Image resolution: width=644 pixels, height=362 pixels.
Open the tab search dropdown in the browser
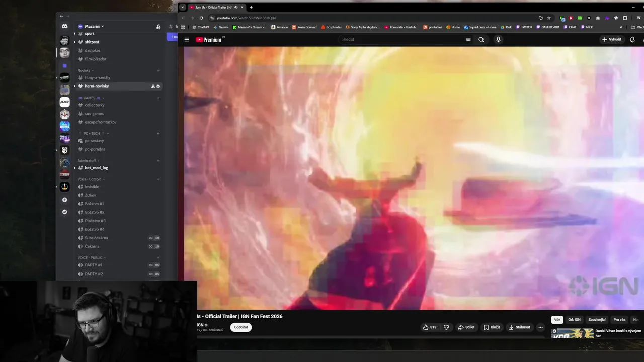183,7
